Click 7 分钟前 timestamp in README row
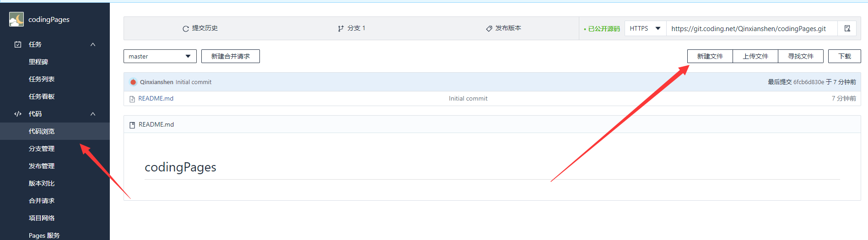The width and height of the screenshot is (868, 240). tap(844, 99)
